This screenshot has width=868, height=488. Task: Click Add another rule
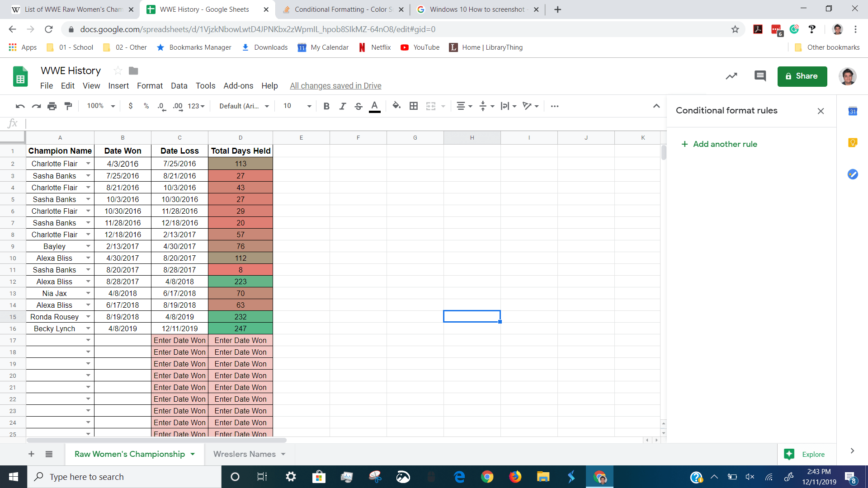pos(719,144)
